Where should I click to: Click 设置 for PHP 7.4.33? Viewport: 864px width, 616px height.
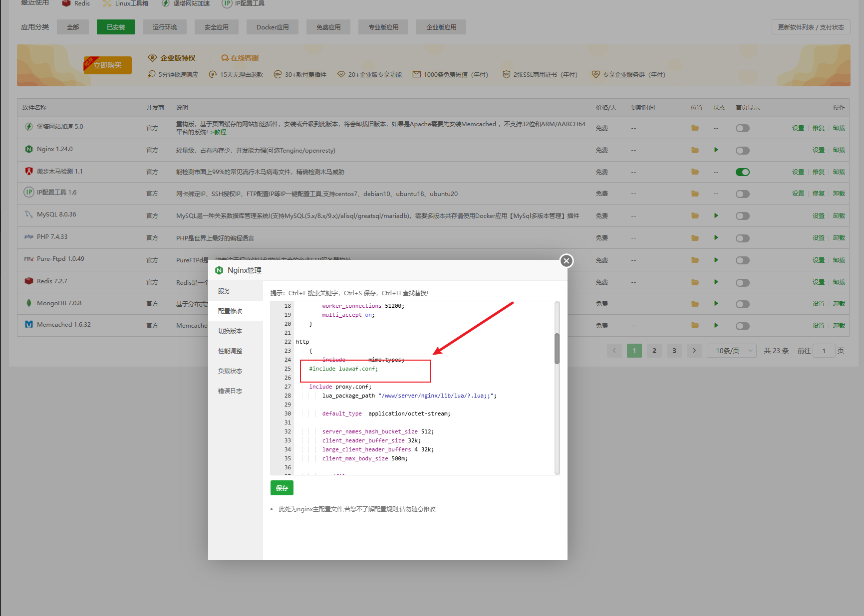[819, 238]
